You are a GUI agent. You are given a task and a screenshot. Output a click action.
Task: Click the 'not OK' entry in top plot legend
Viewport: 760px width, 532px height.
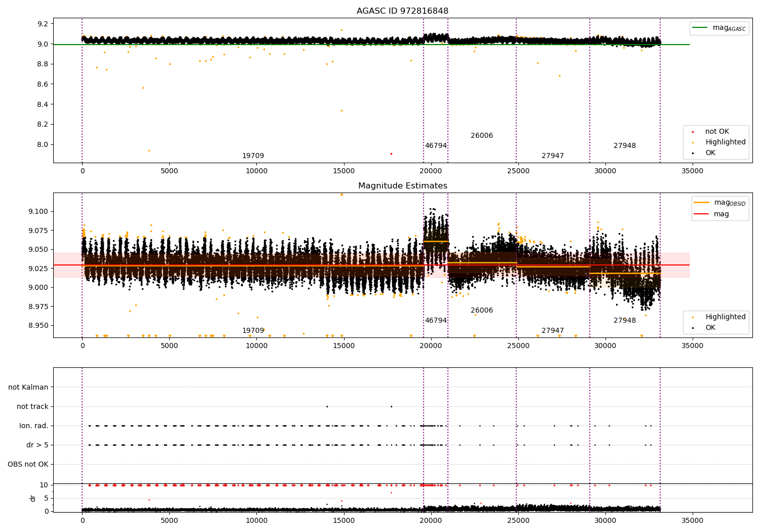click(717, 132)
